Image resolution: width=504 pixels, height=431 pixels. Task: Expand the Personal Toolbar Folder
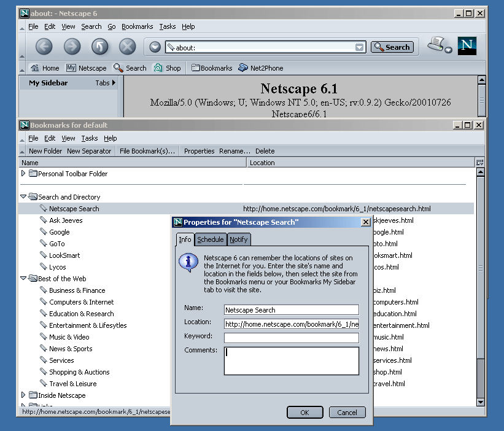(x=23, y=173)
